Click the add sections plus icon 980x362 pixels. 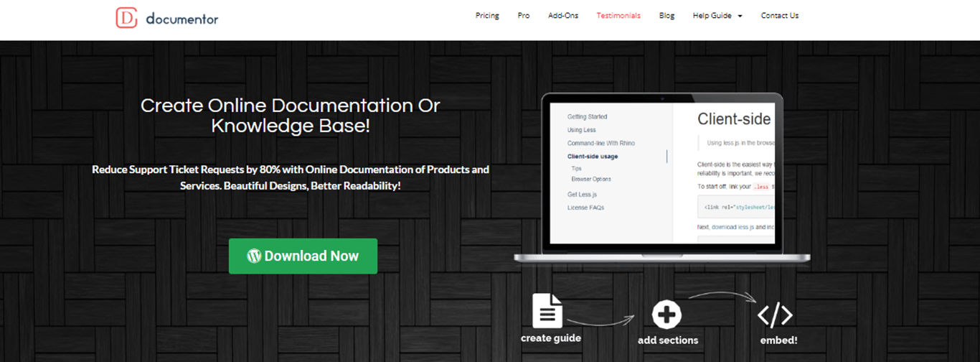(666, 315)
